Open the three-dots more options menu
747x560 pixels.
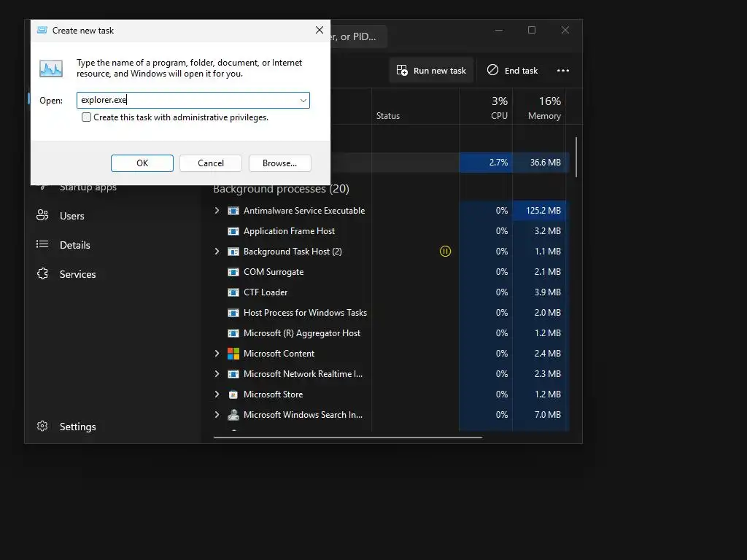pyautogui.click(x=563, y=71)
